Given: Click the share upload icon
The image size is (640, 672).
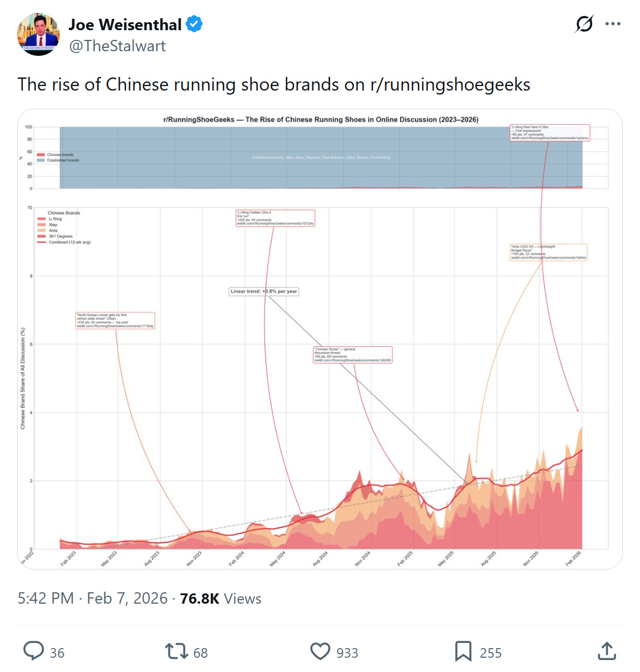Looking at the screenshot, I should [606, 651].
